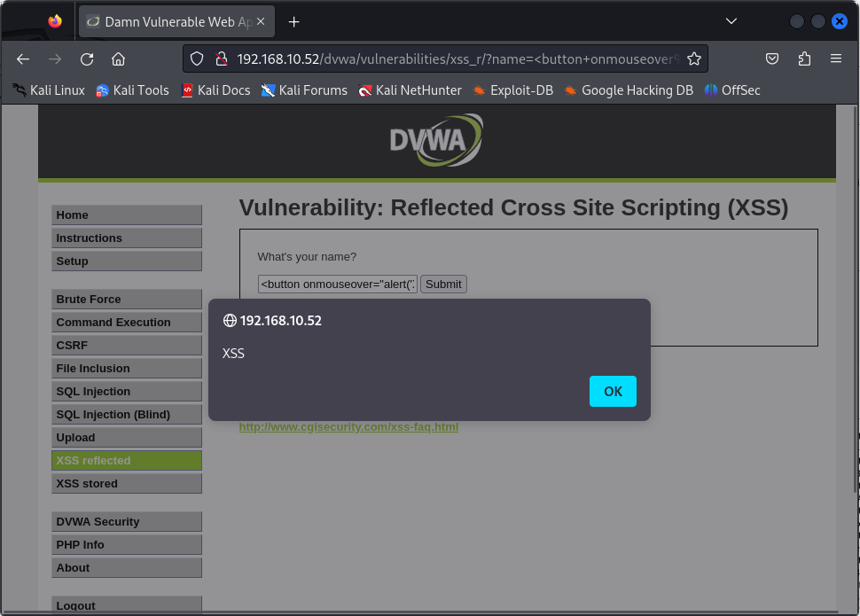The width and height of the screenshot is (860, 616).
Task: Open the Exploit-DB bookmark
Action: tap(512, 90)
